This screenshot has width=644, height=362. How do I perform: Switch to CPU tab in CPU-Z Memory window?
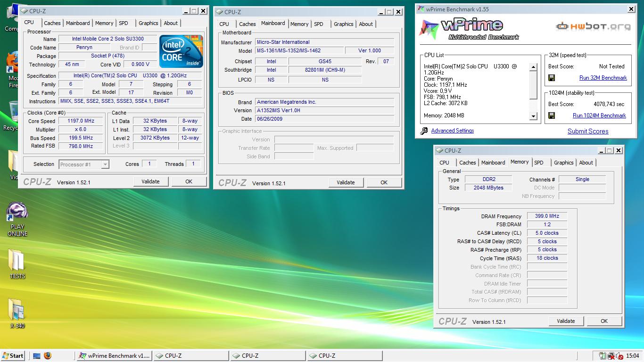coord(445,163)
